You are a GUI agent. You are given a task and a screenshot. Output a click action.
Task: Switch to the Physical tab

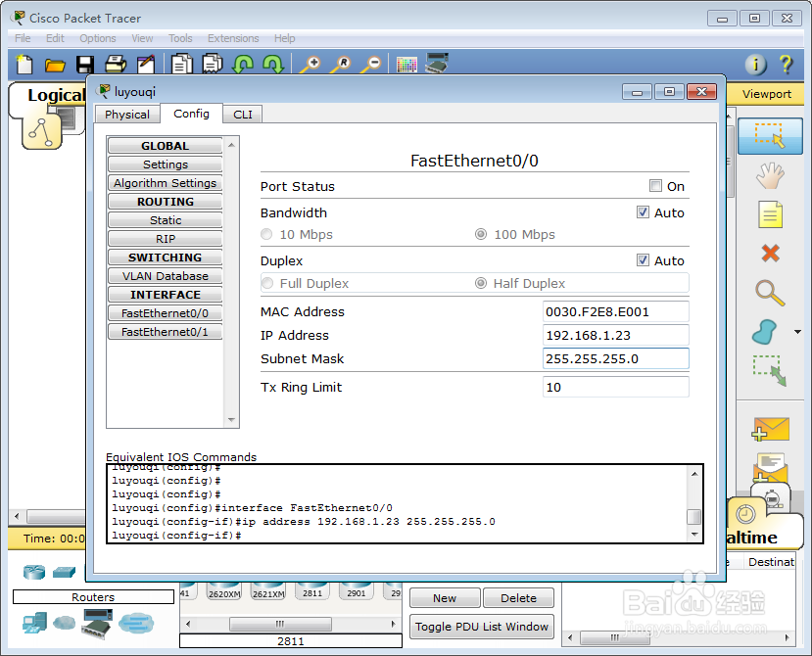coord(127,115)
